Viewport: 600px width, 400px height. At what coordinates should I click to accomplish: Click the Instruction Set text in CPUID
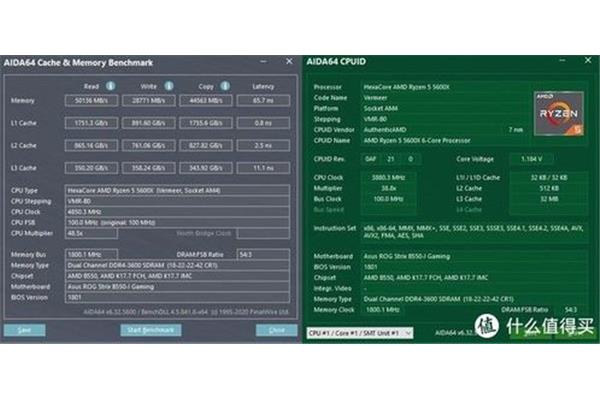(473, 232)
